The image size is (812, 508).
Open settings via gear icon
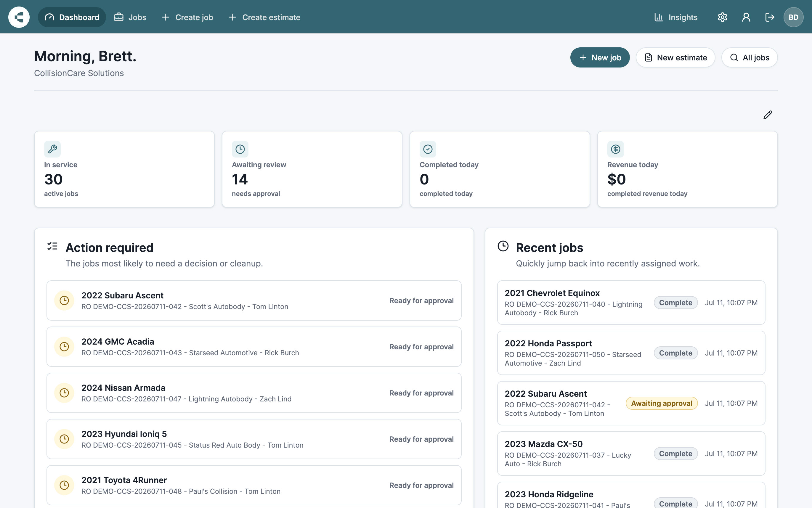click(722, 17)
